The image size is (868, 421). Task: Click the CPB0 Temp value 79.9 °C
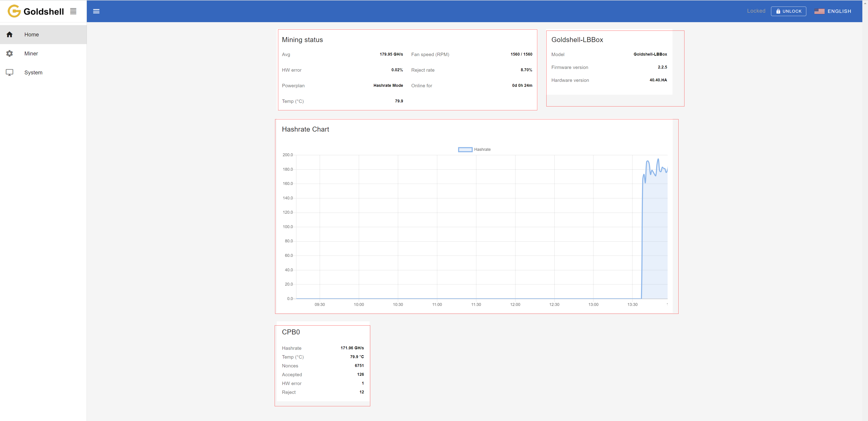357,357
